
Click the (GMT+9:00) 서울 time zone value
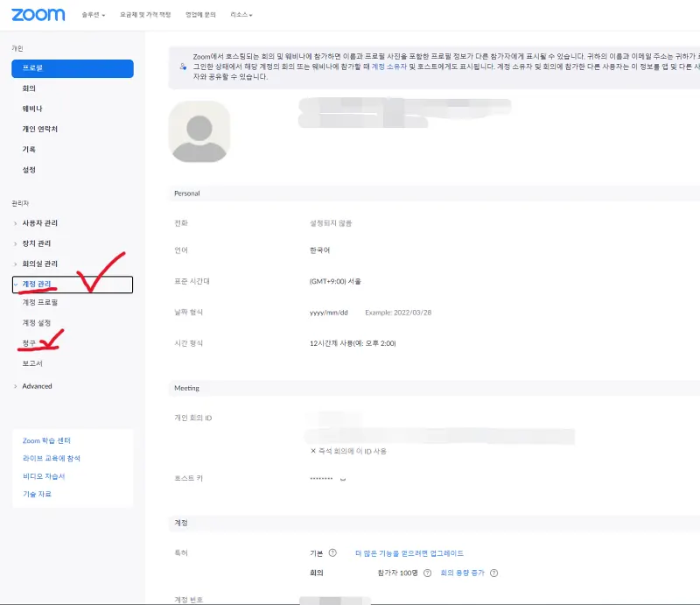coord(335,282)
